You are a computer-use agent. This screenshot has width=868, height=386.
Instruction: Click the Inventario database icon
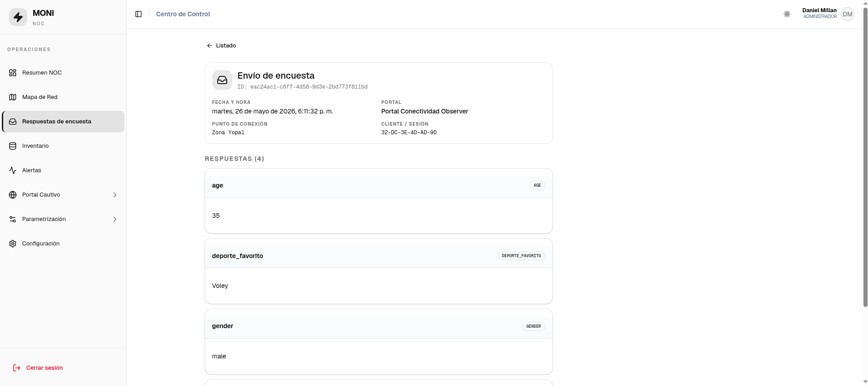(x=13, y=146)
